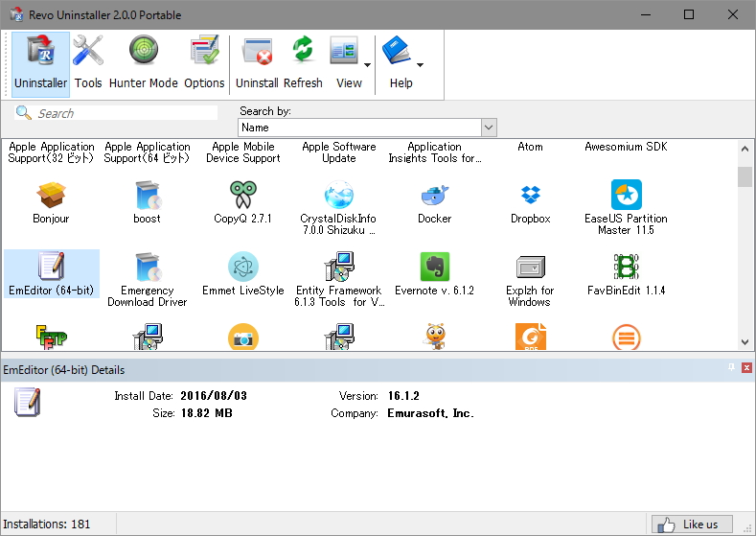Click the Version value 16.1.2

[x=403, y=396]
